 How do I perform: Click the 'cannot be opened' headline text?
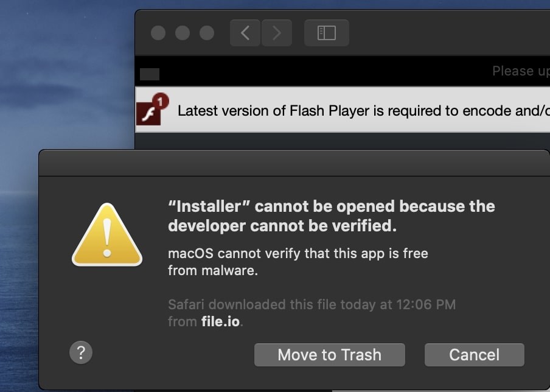(331, 215)
